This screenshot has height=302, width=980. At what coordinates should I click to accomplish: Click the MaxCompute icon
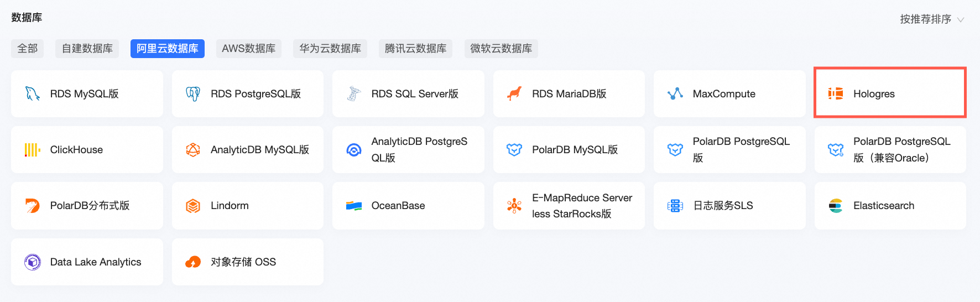675,93
